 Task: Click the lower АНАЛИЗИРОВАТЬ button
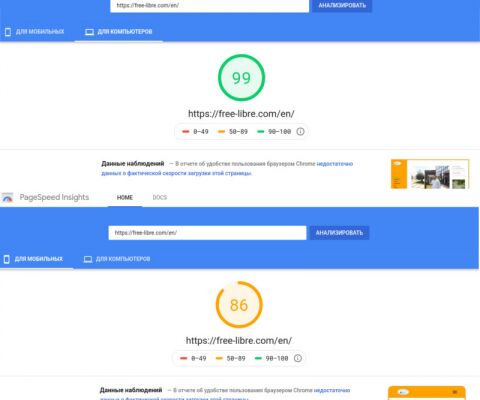339,233
